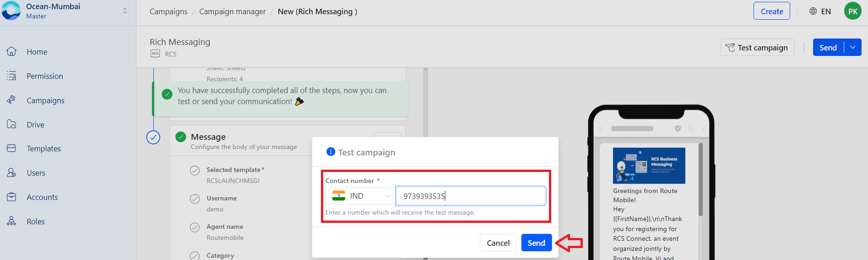This screenshot has height=260, width=868.
Task: Click the 'Recipients: 4' text
Action: pyautogui.click(x=225, y=79)
